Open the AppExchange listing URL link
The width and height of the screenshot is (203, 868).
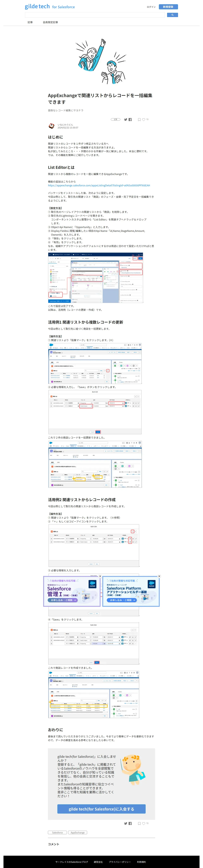(x=99, y=185)
